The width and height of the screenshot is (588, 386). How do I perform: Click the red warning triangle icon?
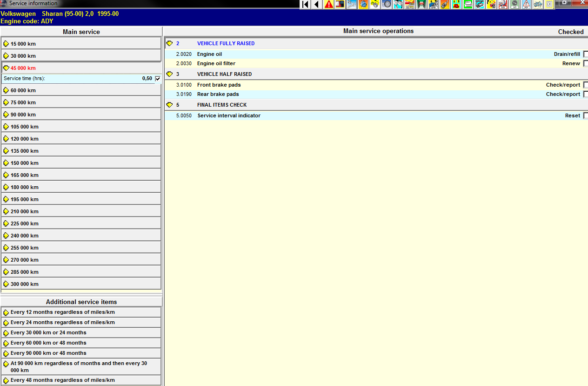click(x=329, y=4)
